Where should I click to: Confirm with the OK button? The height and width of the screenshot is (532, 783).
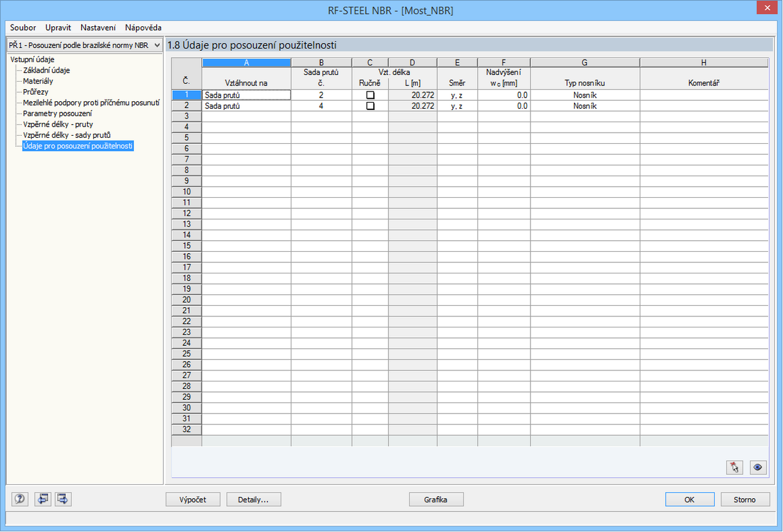[x=690, y=499]
